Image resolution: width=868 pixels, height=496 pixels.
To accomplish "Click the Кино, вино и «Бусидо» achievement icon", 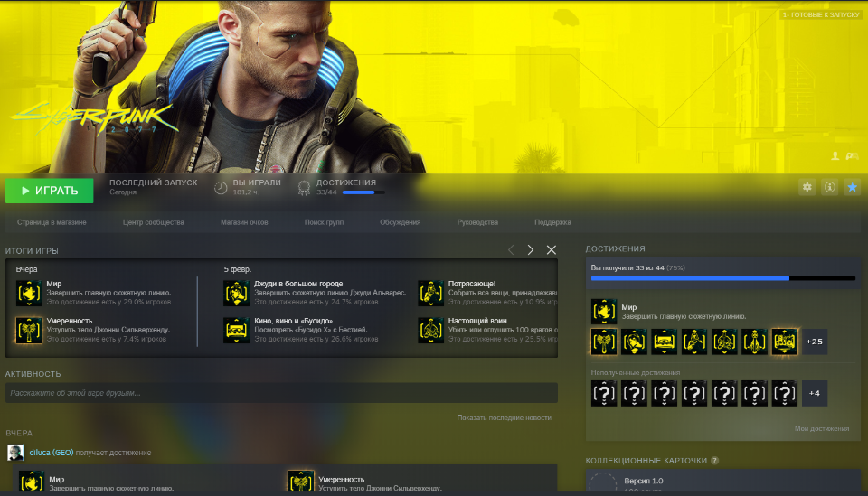I will pos(236,330).
